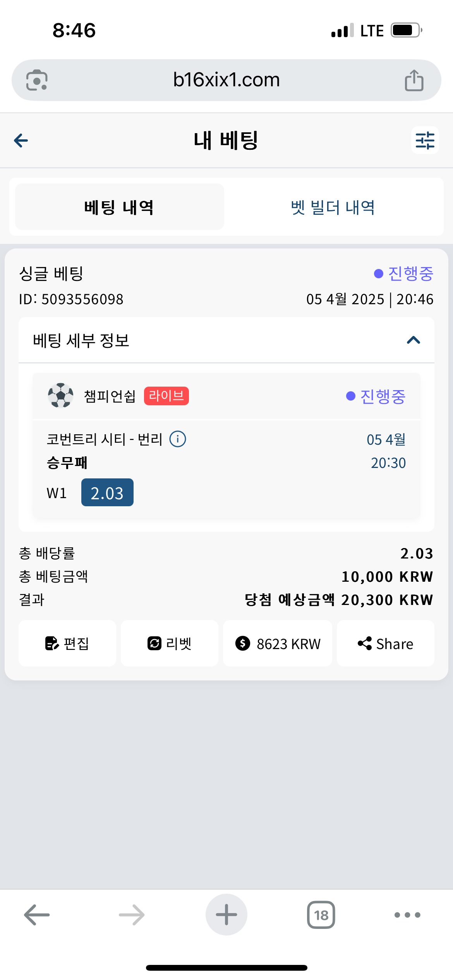This screenshot has width=453, height=980.
Task: Open the camera scan icon in address bar
Action: [x=37, y=80]
